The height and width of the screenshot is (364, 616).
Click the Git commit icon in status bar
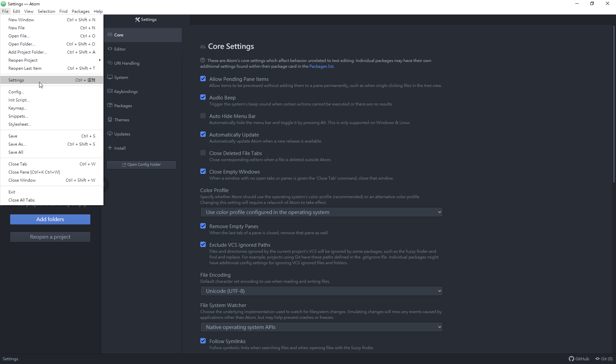[x=597, y=359]
